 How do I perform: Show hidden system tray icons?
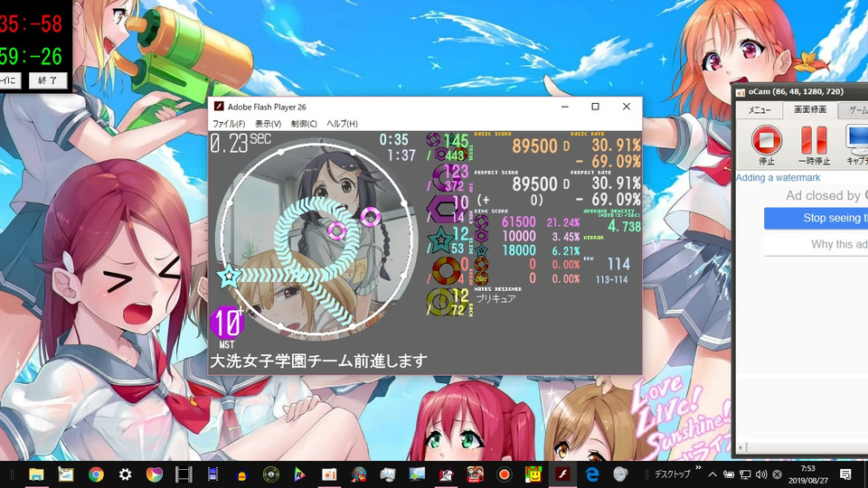[712, 474]
